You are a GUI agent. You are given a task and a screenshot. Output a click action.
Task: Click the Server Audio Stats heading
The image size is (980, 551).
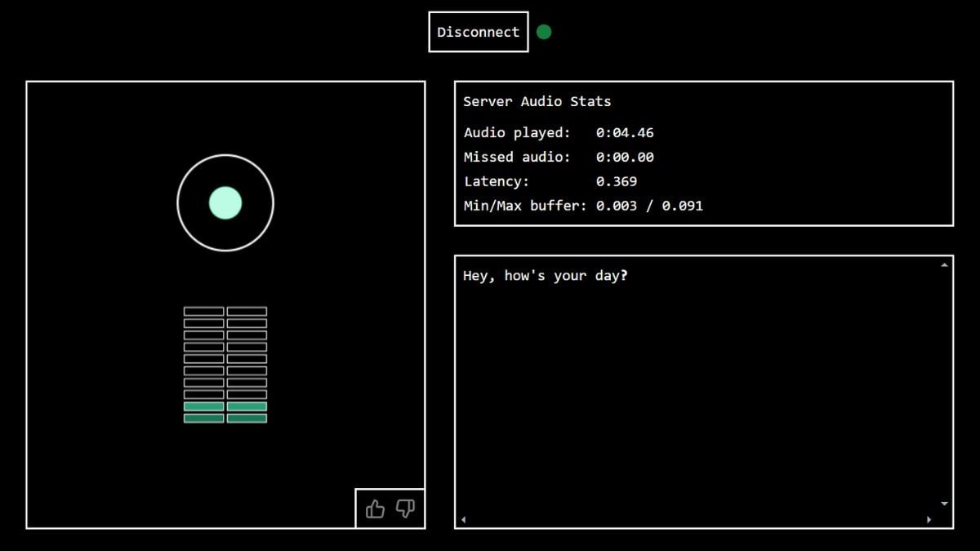[x=537, y=101]
